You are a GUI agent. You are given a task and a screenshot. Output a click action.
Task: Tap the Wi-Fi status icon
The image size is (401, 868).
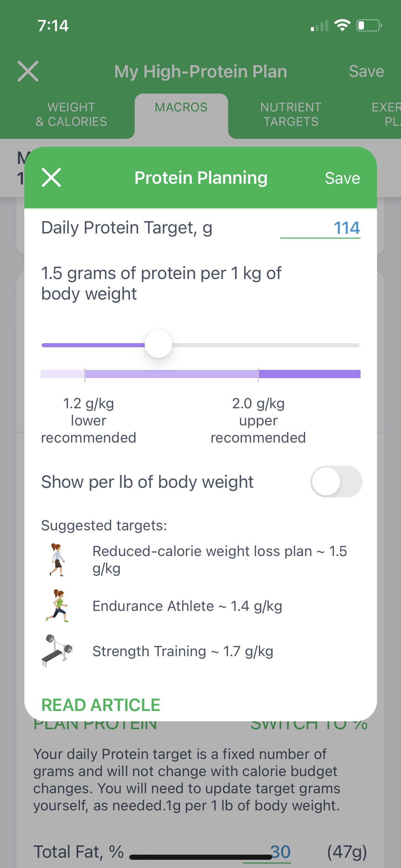coord(342,25)
